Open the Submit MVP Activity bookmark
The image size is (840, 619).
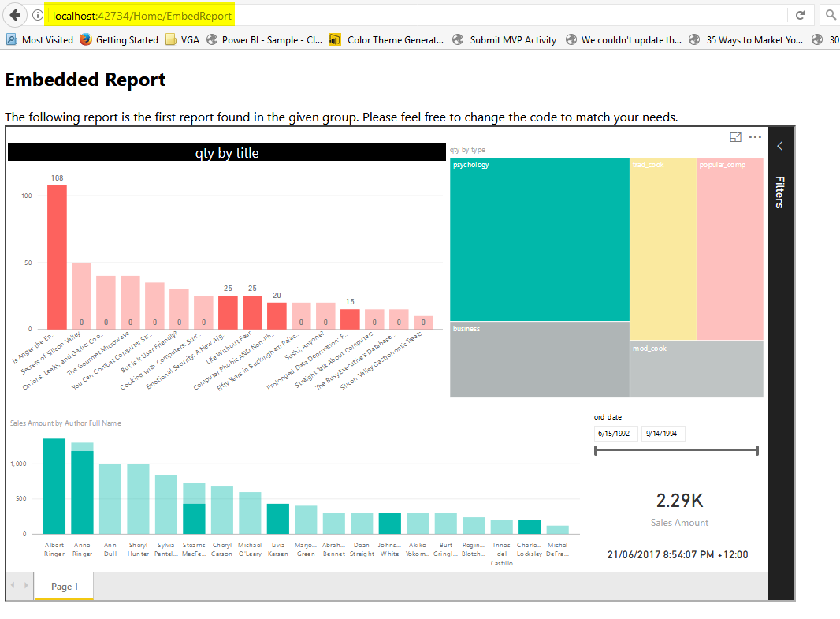click(505, 40)
